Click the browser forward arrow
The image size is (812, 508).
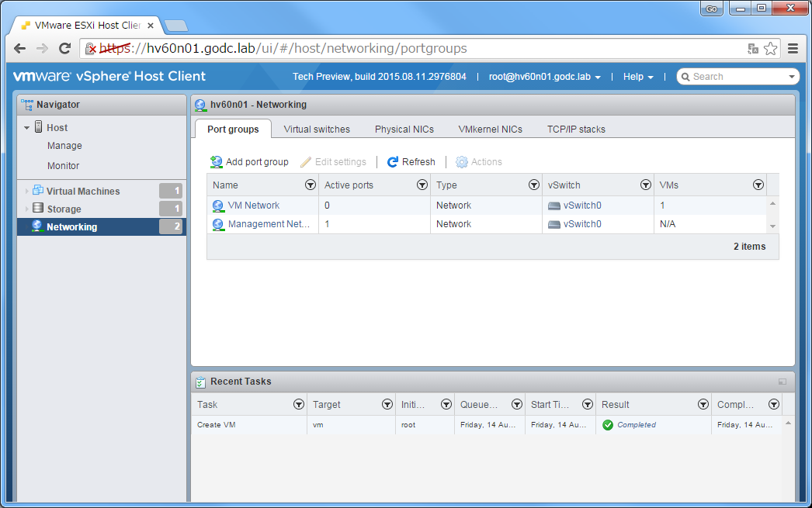click(x=42, y=49)
